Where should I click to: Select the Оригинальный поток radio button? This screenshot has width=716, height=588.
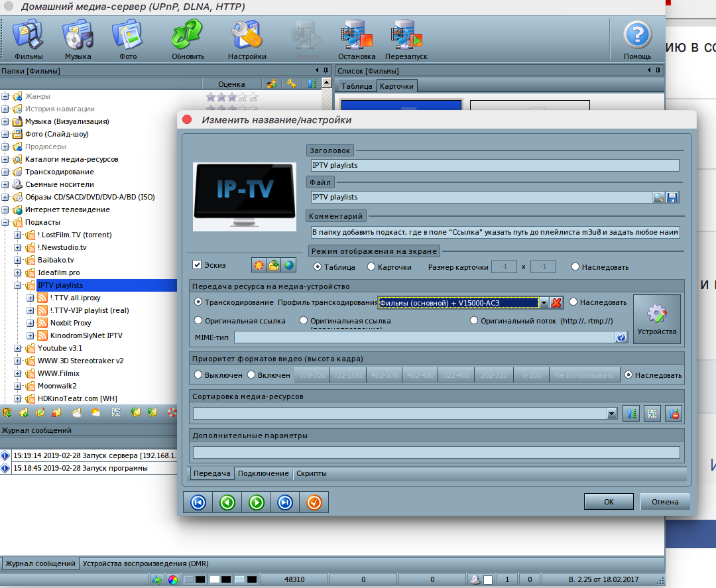click(x=474, y=321)
